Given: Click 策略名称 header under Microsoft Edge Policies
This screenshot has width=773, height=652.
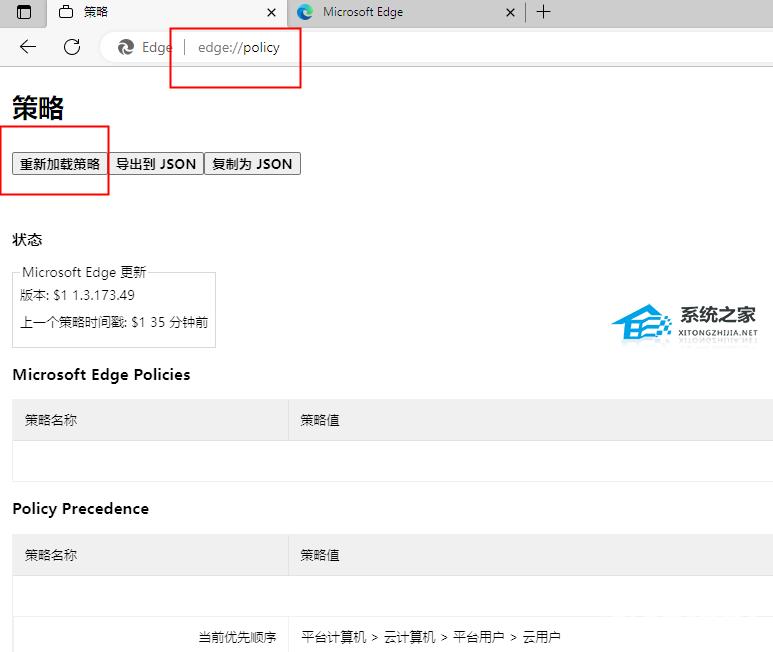Looking at the screenshot, I should 51,420.
